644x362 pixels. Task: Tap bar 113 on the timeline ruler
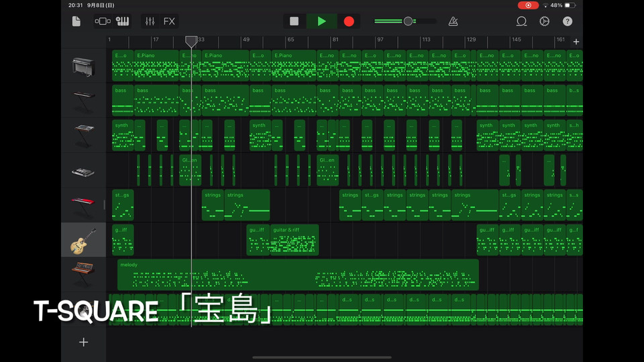pos(426,40)
